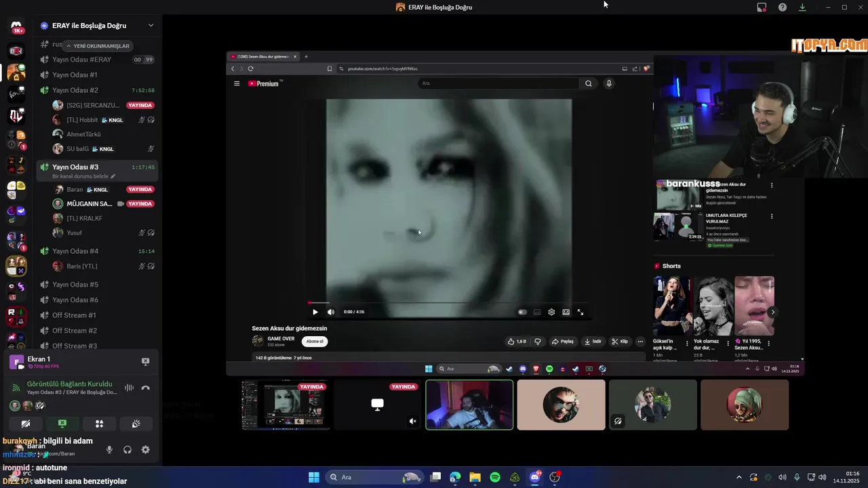
Task: Toggle the green screen share button
Action: click(x=62, y=424)
